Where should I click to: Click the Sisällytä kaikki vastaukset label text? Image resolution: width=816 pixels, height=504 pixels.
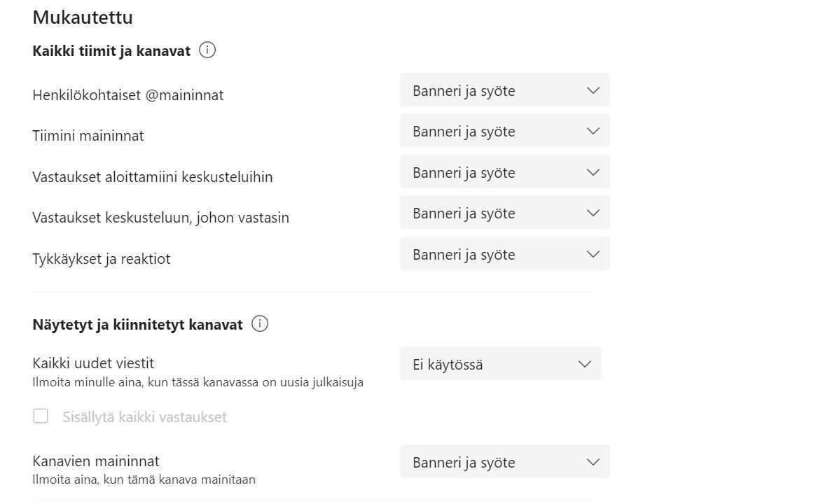click(145, 417)
